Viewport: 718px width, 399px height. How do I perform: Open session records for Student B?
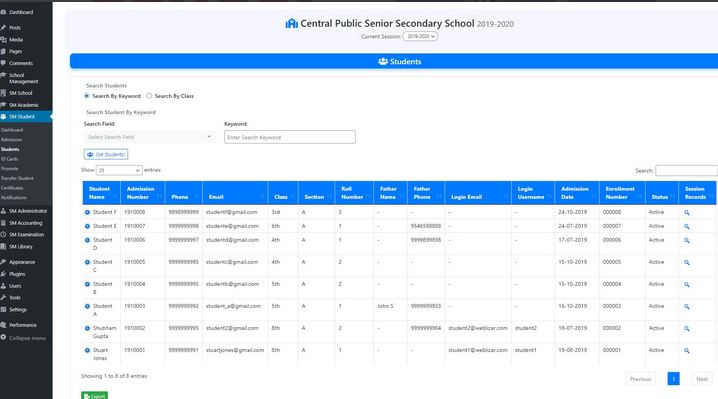pyautogui.click(x=686, y=284)
